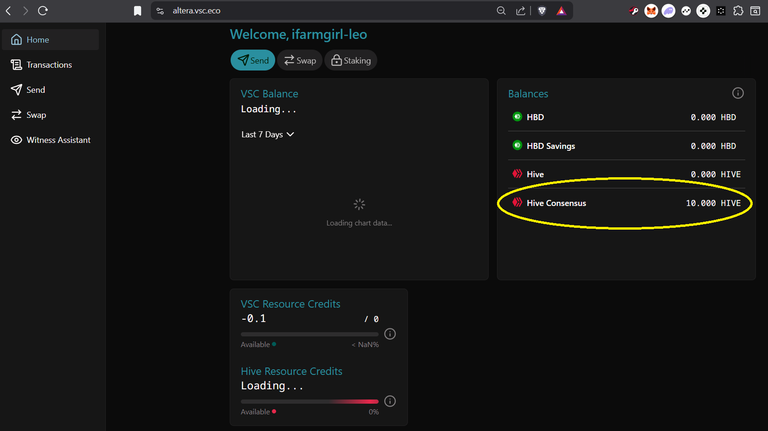Click the 10.000 HIVE consensus balance
768x431 pixels.
tap(713, 203)
